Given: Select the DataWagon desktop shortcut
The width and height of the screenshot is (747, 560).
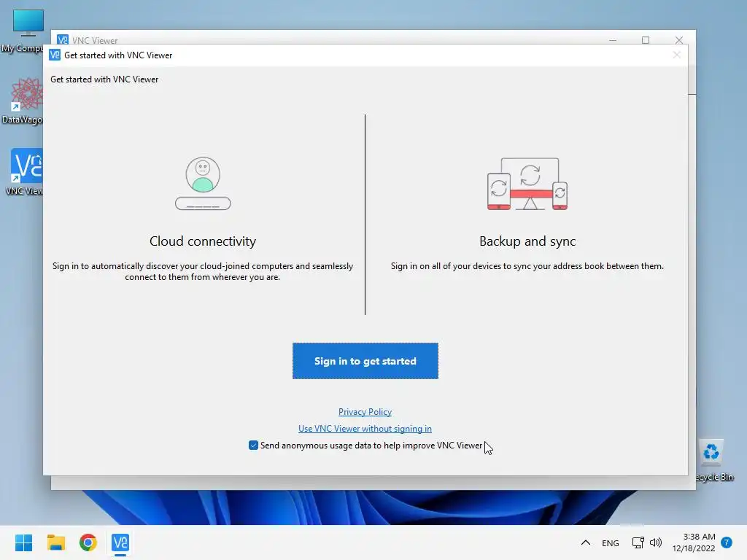Looking at the screenshot, I should coord(24,101).
